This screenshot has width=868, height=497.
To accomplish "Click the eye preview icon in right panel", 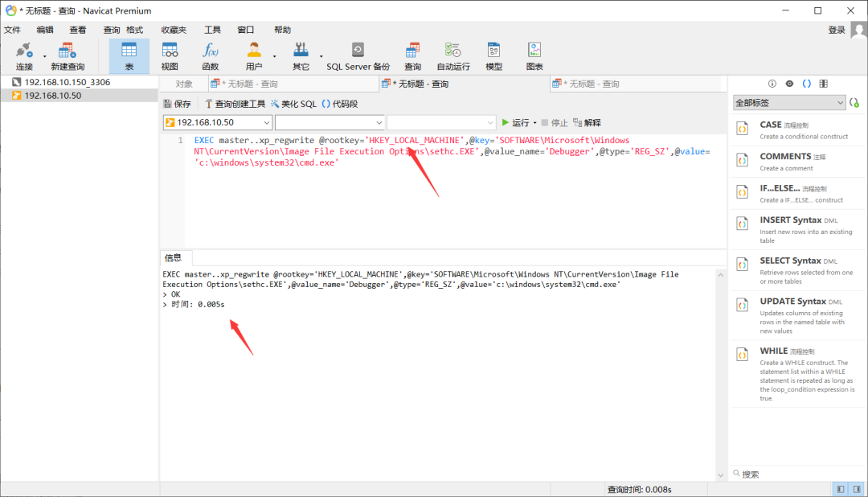I will coord(789,84).
